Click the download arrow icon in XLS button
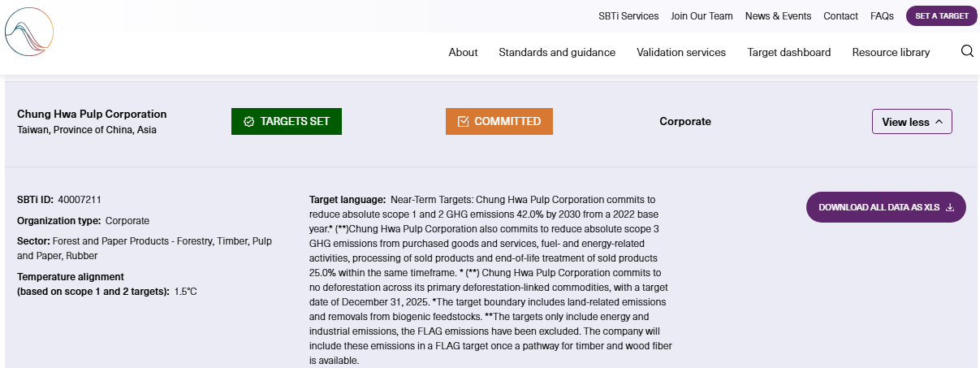The image size is (980, 368). [950, 207]
